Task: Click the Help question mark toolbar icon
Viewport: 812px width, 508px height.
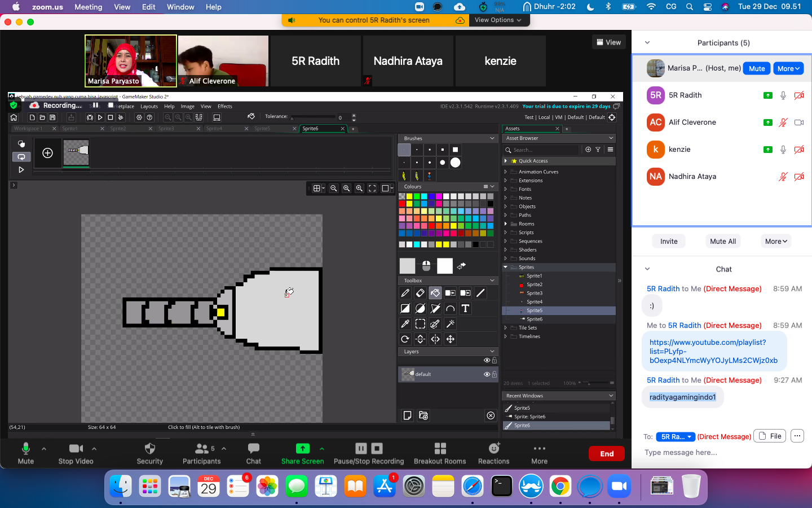Action: [149, 117]
